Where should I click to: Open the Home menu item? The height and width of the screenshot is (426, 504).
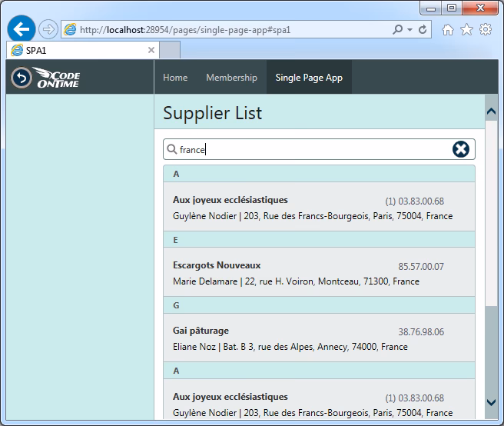coord(175,77)
